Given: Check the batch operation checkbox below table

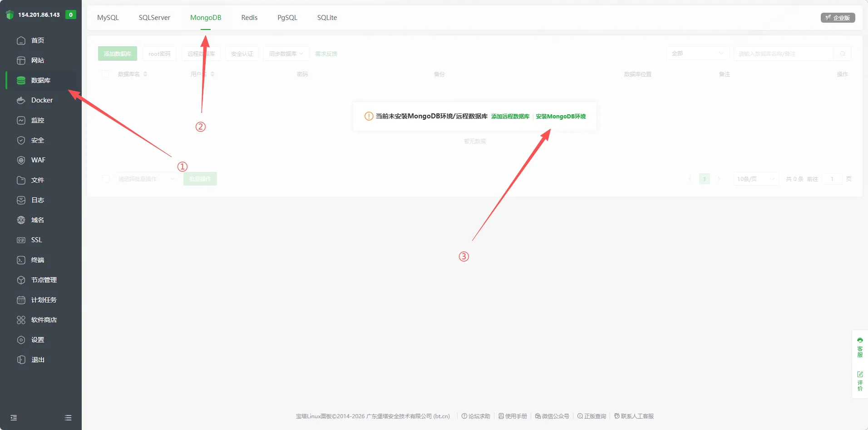Looking at the screenshot, I should [x=106, y=179].
